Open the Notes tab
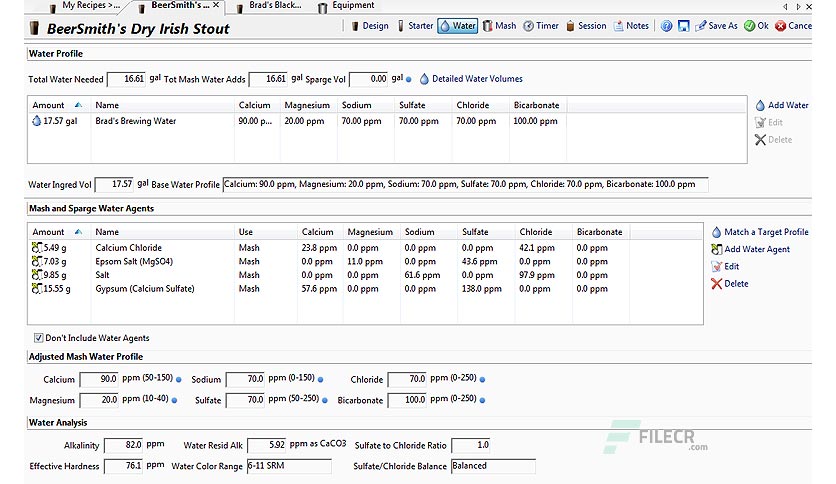 tap(631, 26)
